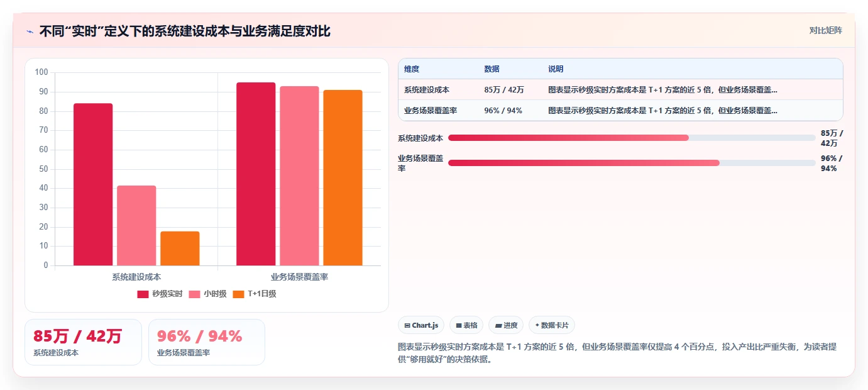This screenshot has height=390, width=868.
Task: Click the 业务场景覆盖率 progress bar
Action: pos(632,163)
